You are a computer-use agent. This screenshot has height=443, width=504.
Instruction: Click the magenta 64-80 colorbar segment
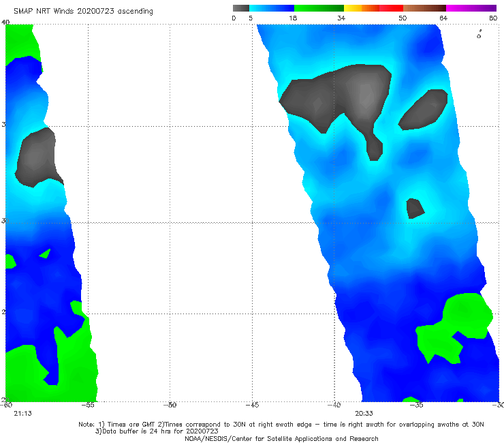tap(471, 8)
